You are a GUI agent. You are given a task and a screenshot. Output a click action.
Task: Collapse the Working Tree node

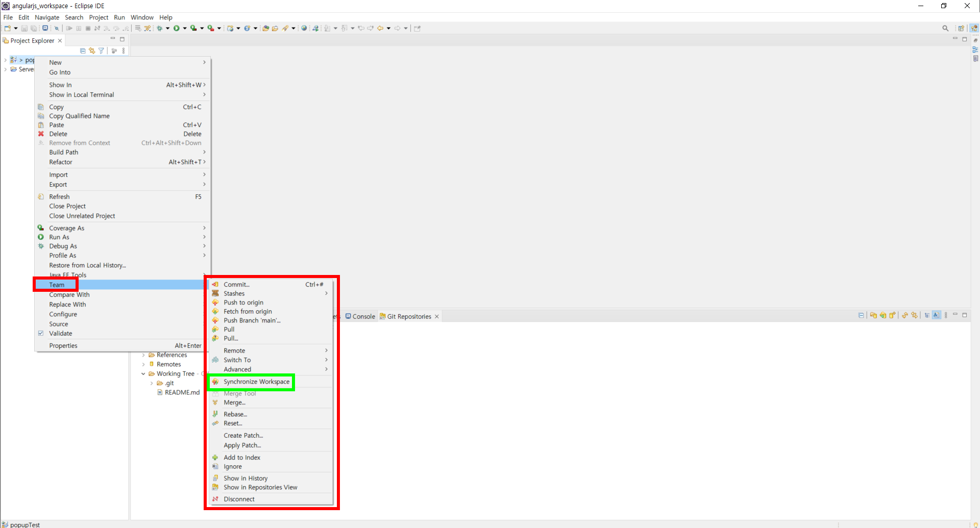coord(143,374)
